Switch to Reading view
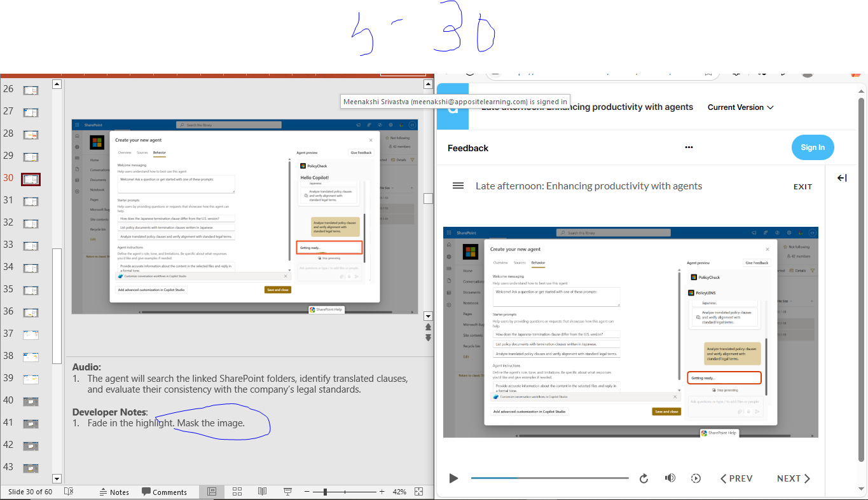Viewport: 868px width, 500px height. pyautogui.click(x=262, y=492)
